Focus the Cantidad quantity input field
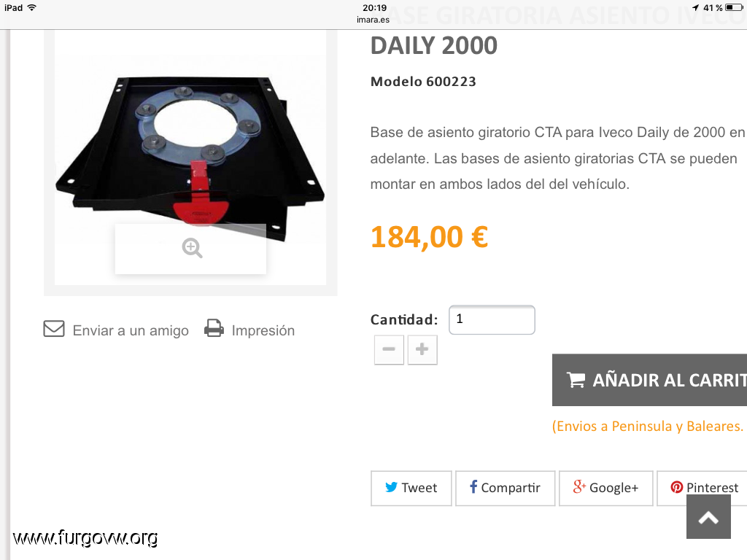747x560 pixels. tap(492, 320)
